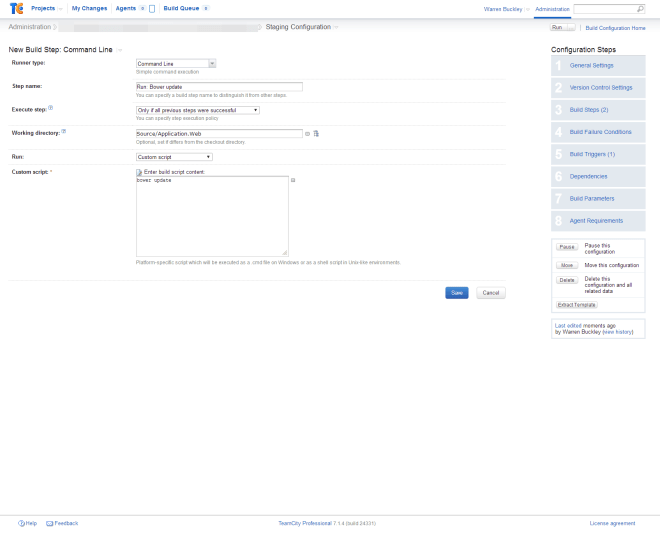Open the Run mode Custom script dropdown
This screenshot has width=660, height=549.
tap(174, 156)
